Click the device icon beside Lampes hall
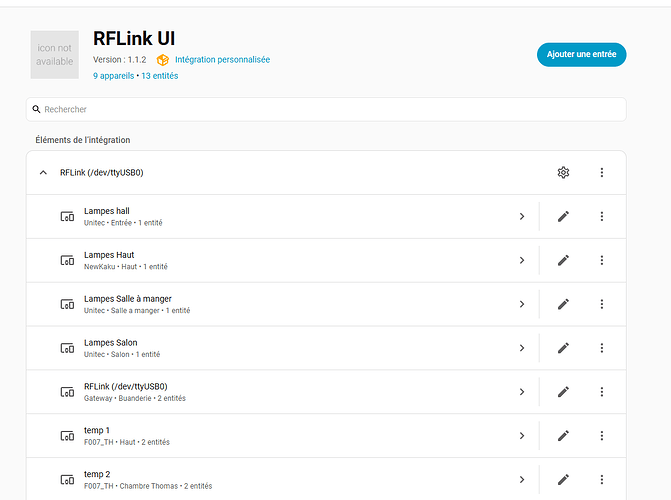Viewport: 671px width, 500px height. coord(67,217)
